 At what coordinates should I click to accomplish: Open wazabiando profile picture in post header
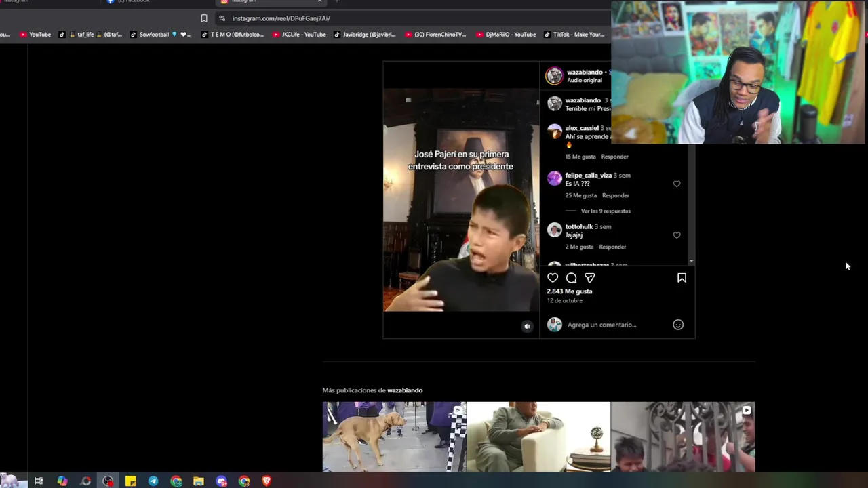[x=555, y=75]
